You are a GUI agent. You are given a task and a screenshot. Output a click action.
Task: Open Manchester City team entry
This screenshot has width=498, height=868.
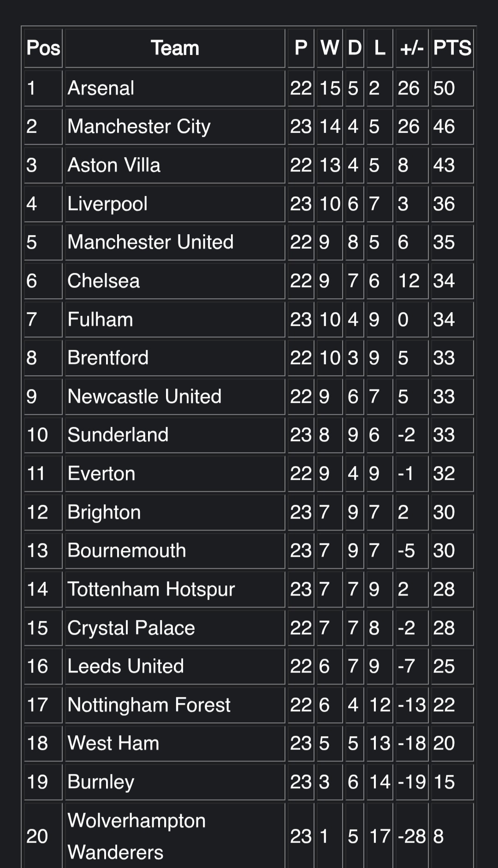(x=139, y=126)
